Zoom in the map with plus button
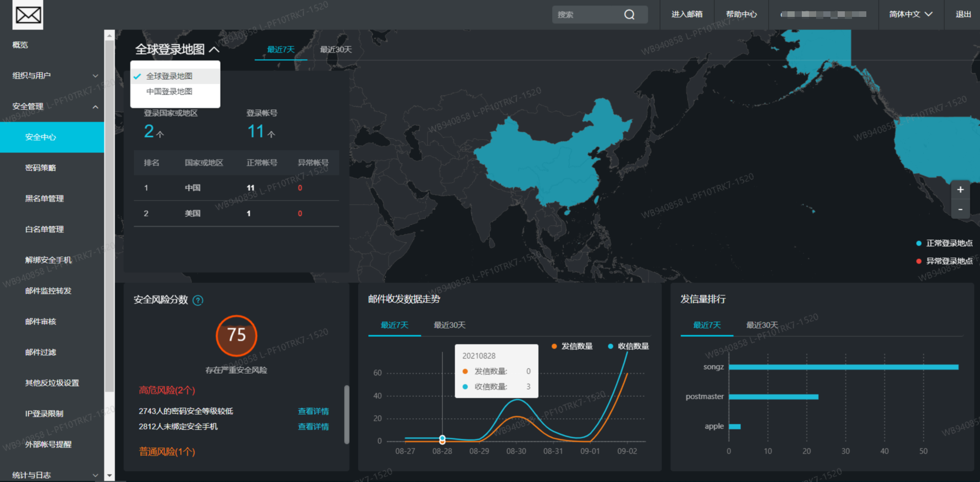Screen dimensions: 980x482 tap(960, 190)
